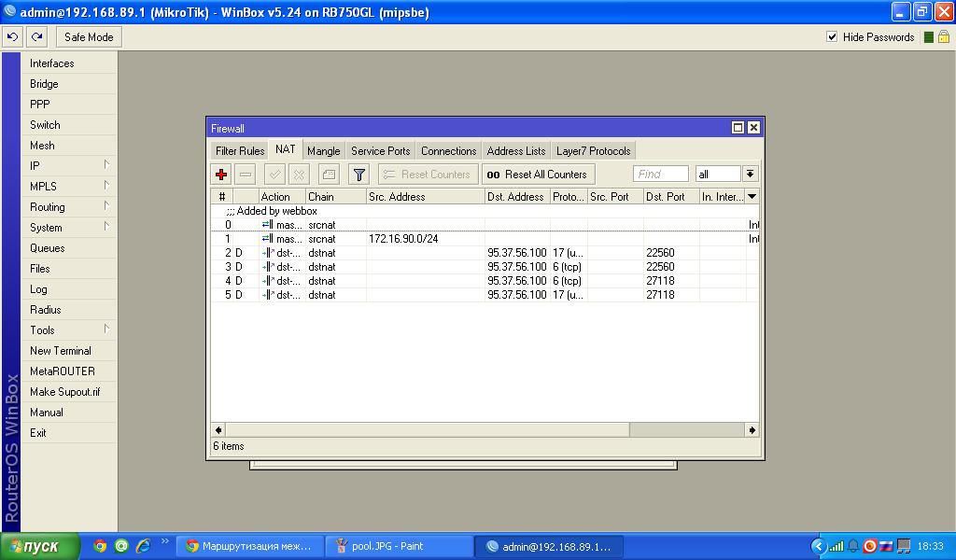Launch Internet Explorer from quick launch

pos(143,546)
